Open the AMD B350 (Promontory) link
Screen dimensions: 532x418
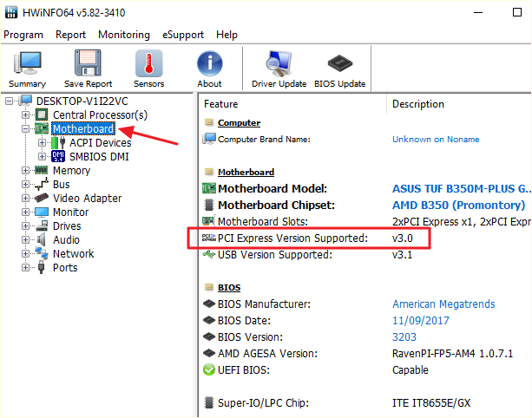pyautogui.click(x=459, y=206)
